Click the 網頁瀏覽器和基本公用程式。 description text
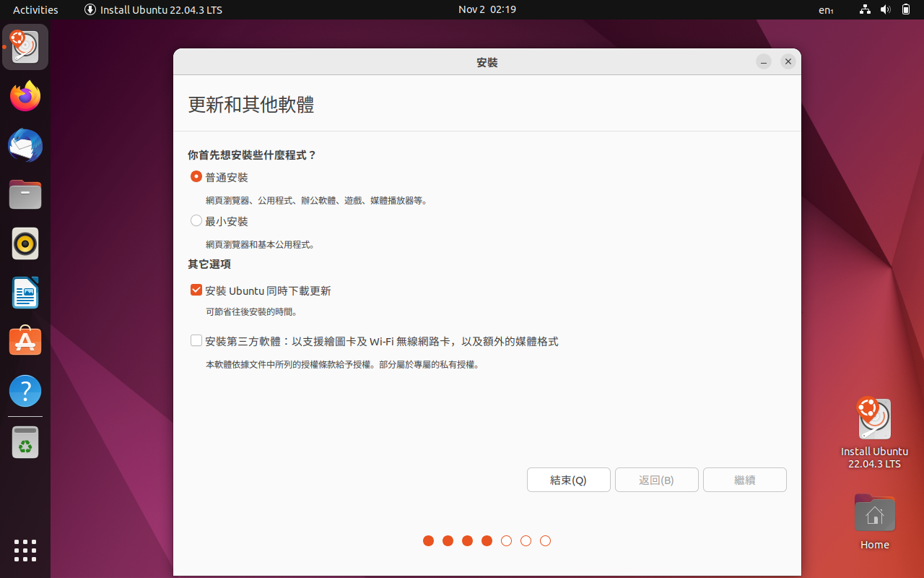 [x=261, y=244]
